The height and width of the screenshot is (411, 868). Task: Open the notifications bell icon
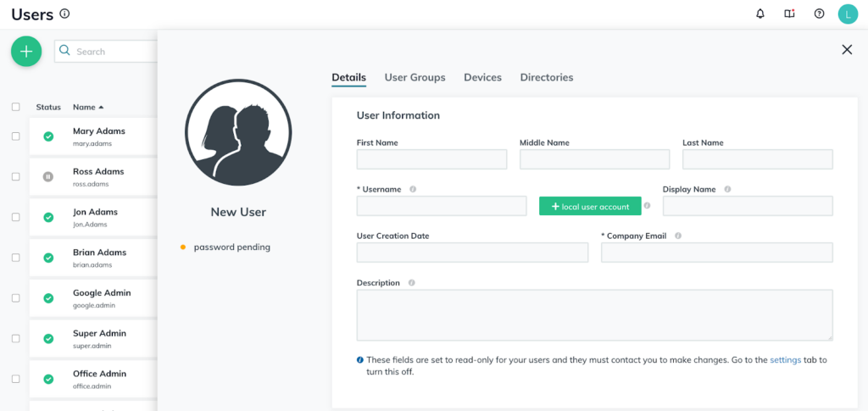click(x=760, y=14)
